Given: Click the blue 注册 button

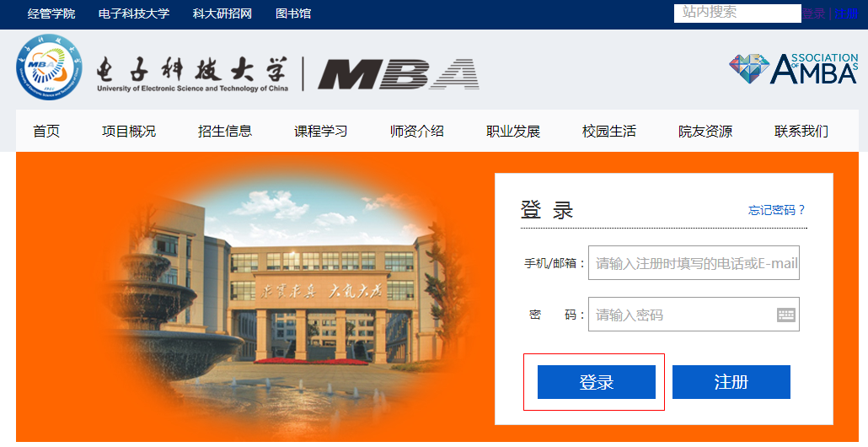Looking at the screenshot, I should (731, 382).
